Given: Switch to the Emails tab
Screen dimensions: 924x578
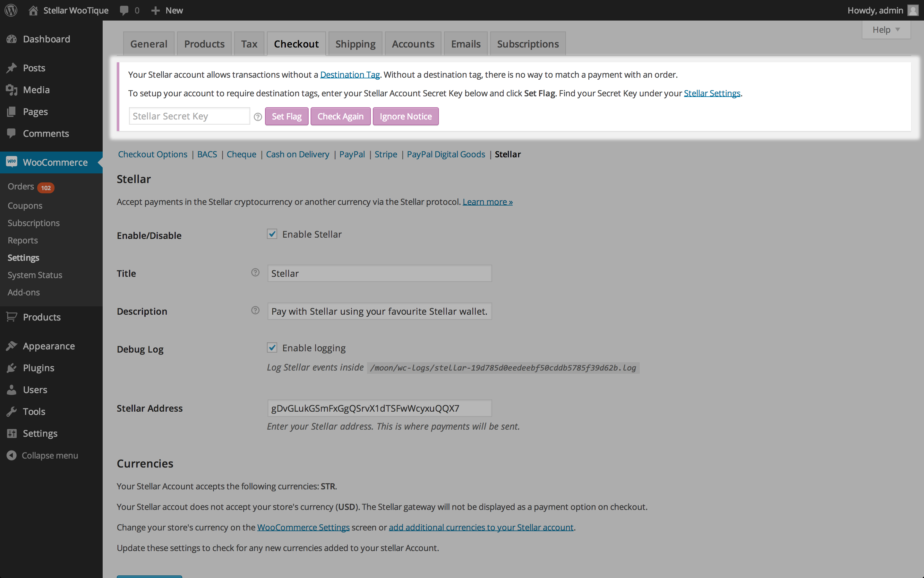Looking at the screenshot, I should coord(466,44).
